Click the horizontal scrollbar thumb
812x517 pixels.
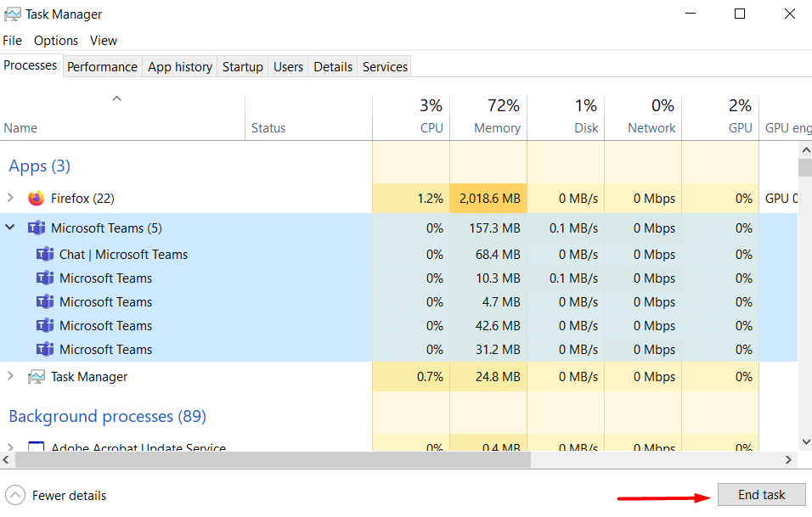272,459
